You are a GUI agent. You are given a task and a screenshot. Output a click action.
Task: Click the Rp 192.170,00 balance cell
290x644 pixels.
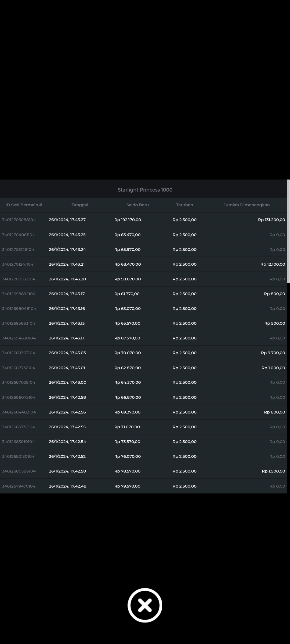click(128, 220)
